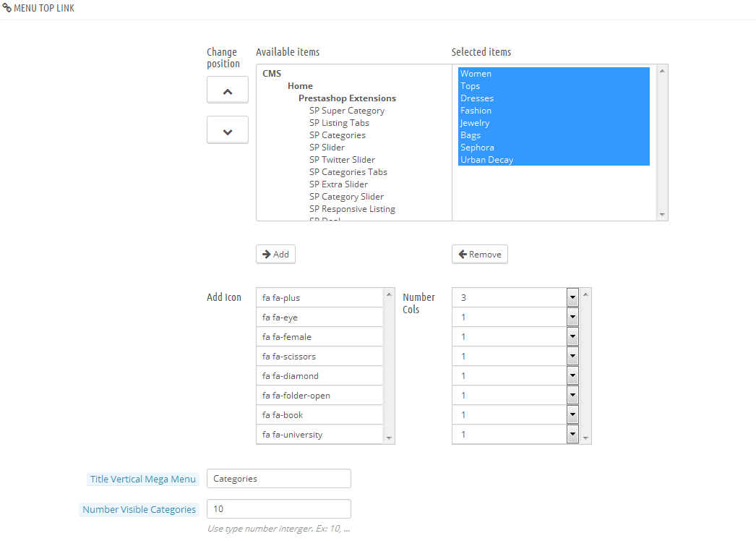Click the link icon beside Menu Top Link
Image resolution: width=756 pixels, height=541 pixels.
point(7,8)
